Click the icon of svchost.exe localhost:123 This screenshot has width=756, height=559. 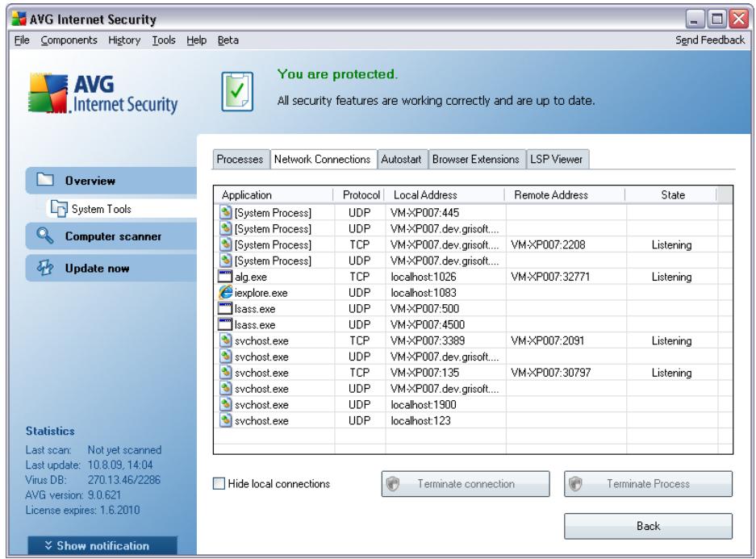225,420
